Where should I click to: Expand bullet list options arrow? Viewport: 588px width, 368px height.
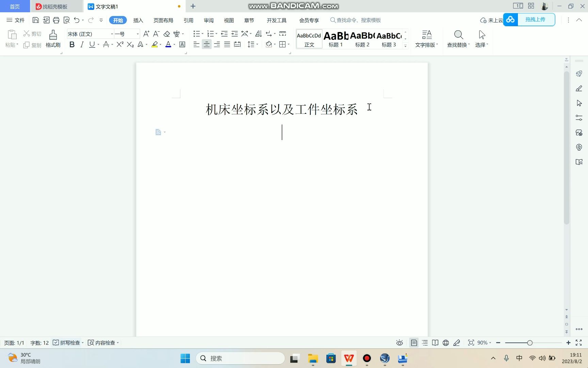coord(202,34)
